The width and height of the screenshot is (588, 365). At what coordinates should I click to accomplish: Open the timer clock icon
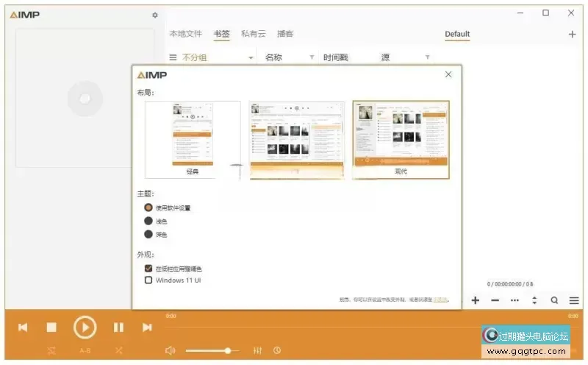pos(277,351)
